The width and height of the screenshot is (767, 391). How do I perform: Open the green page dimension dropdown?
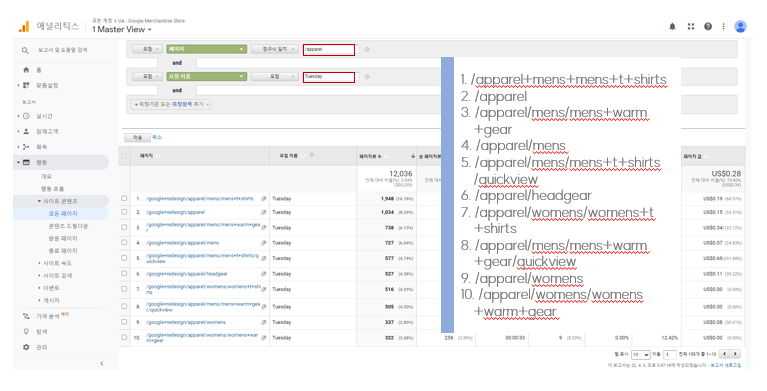206,49
